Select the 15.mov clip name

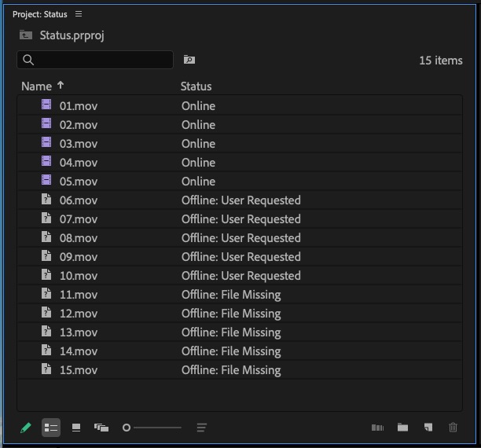coord(79,370)
